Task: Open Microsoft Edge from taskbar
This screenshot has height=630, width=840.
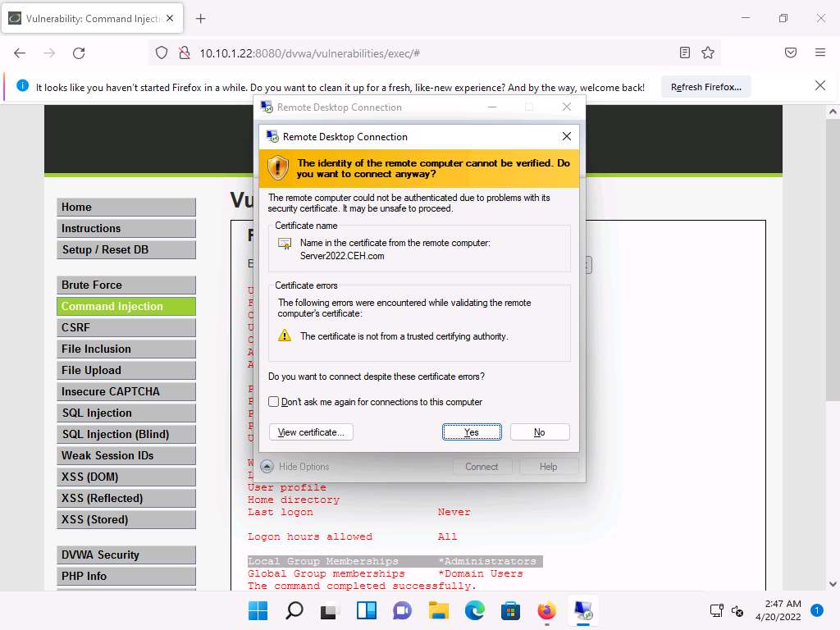Action: point(475,610)
